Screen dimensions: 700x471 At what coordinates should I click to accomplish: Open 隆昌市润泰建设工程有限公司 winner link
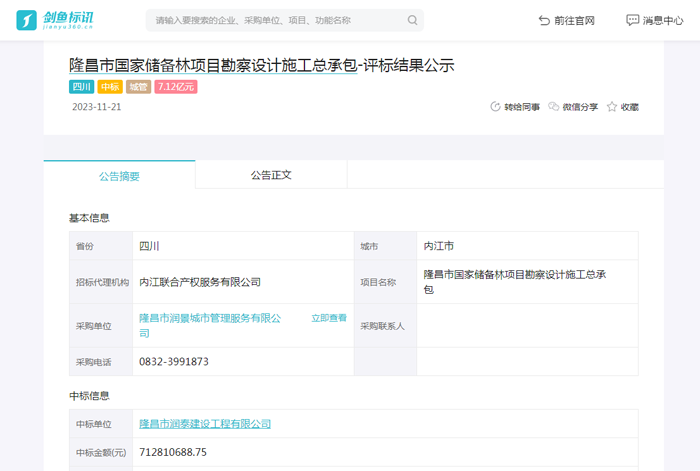tap(205, 424)
